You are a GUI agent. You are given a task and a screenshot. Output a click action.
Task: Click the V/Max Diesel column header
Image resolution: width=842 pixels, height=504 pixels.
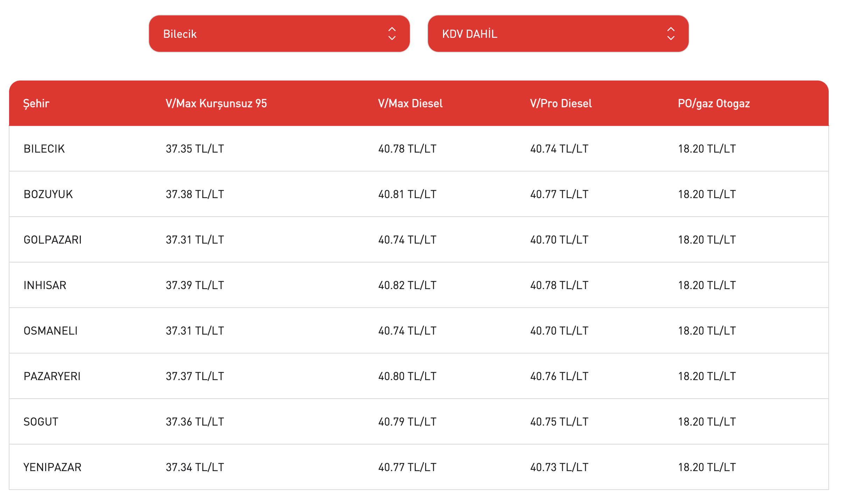(x=411, y=104)
